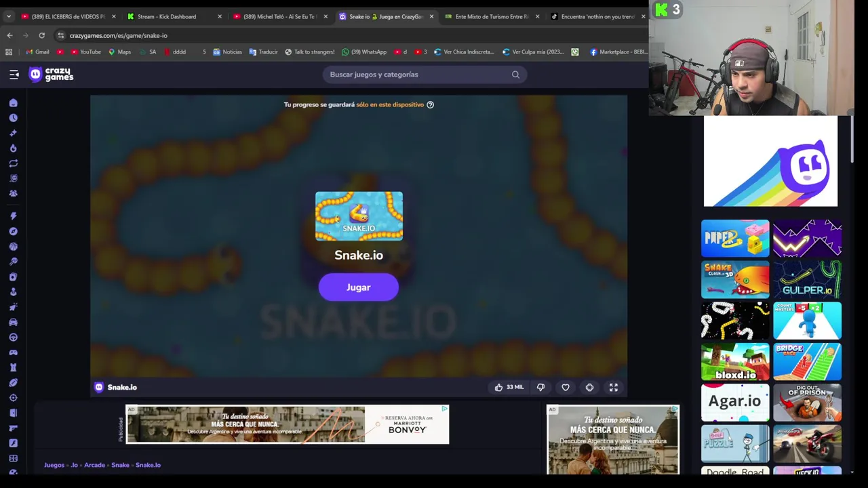Viewport: 868px width, 488px height.
Task: Open the WhatsApp bookmark
Action: tap(364, 52)
